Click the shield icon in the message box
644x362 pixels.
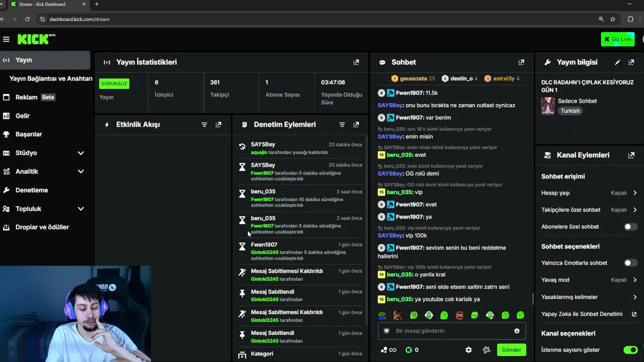tap(387, 331)
